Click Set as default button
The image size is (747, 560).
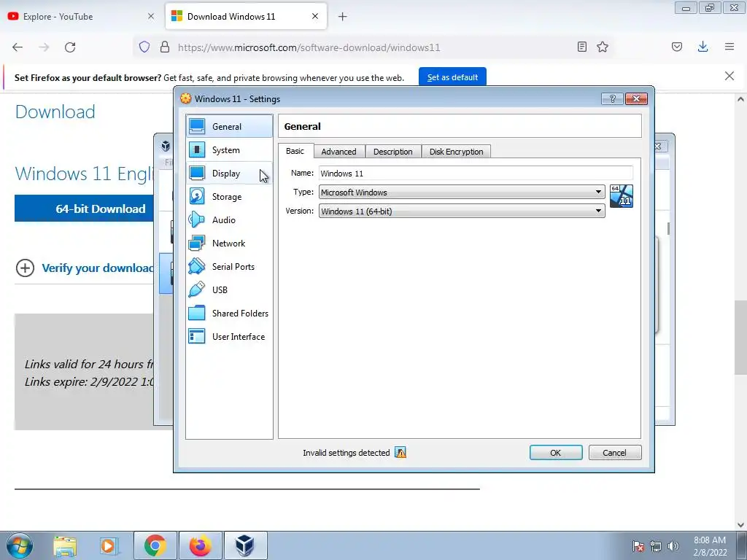click(x=452, y=77)
